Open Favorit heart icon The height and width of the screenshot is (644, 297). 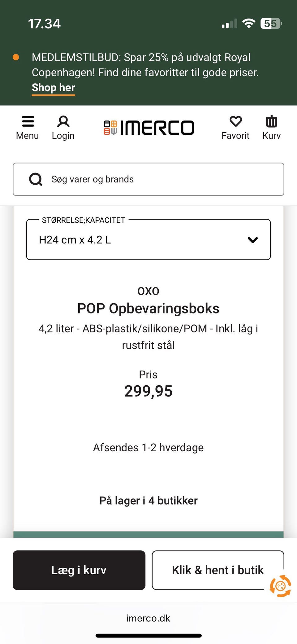coord(235,121)
